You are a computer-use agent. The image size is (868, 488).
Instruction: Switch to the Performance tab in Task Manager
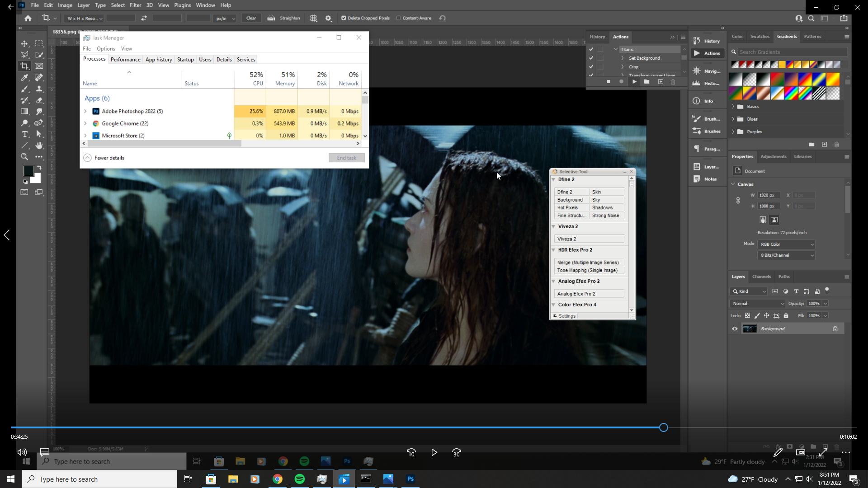[125, 59]
